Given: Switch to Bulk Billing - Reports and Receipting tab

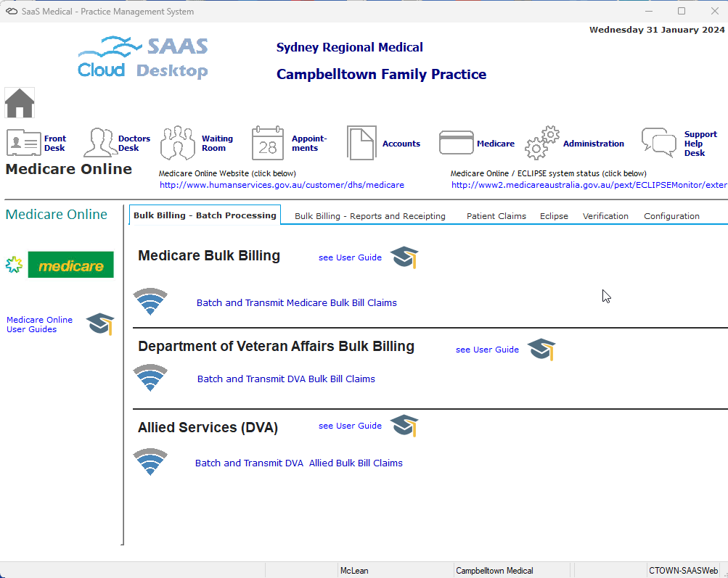Looking at the screenshot, I should [x=370, y=216].
